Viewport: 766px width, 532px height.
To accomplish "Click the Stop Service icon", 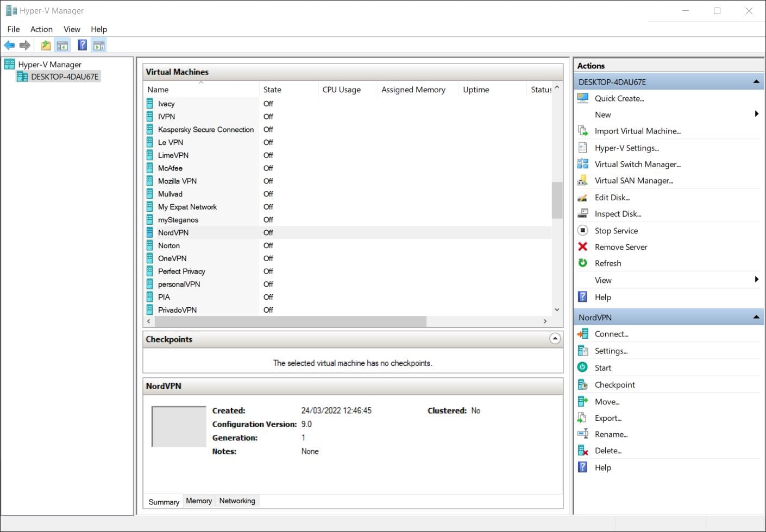I will [583, 231].
